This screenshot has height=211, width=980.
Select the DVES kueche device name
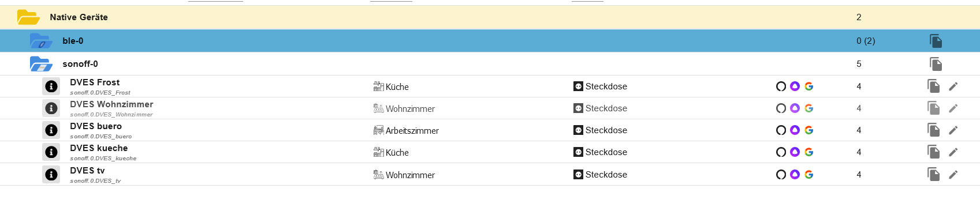pos(99,148)
